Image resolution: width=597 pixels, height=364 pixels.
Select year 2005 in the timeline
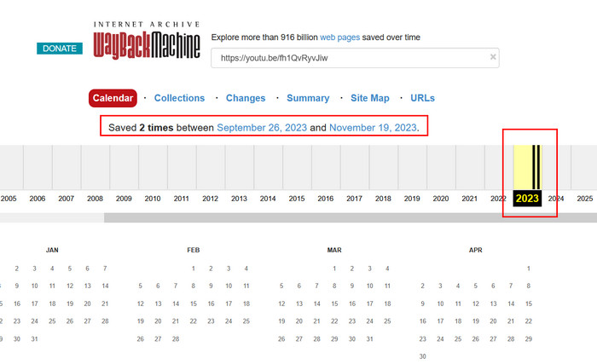[9, 199]
